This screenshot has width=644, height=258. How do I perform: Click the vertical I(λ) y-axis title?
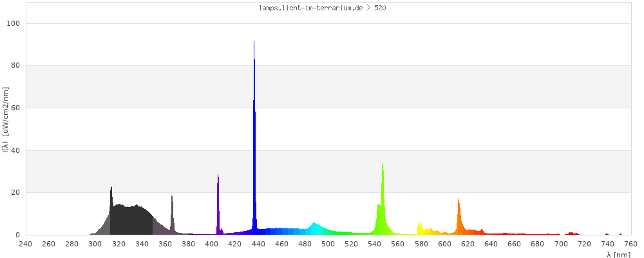coord(6,129)
